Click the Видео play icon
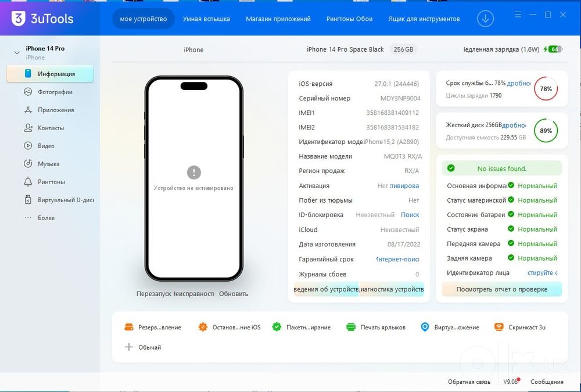The height and width of the screenshot is (392, 581). (x=28, y=146)
